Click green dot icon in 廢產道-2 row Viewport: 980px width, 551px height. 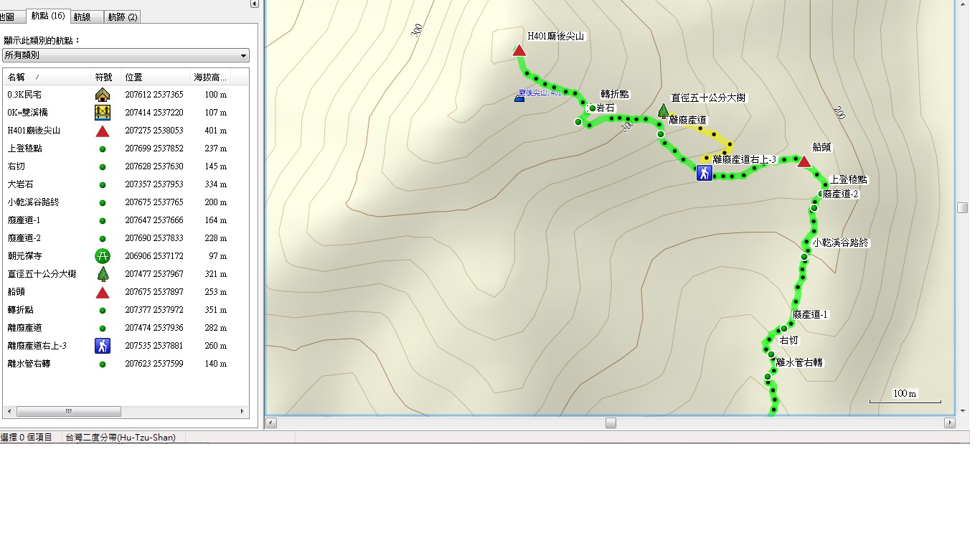[103, 238]
